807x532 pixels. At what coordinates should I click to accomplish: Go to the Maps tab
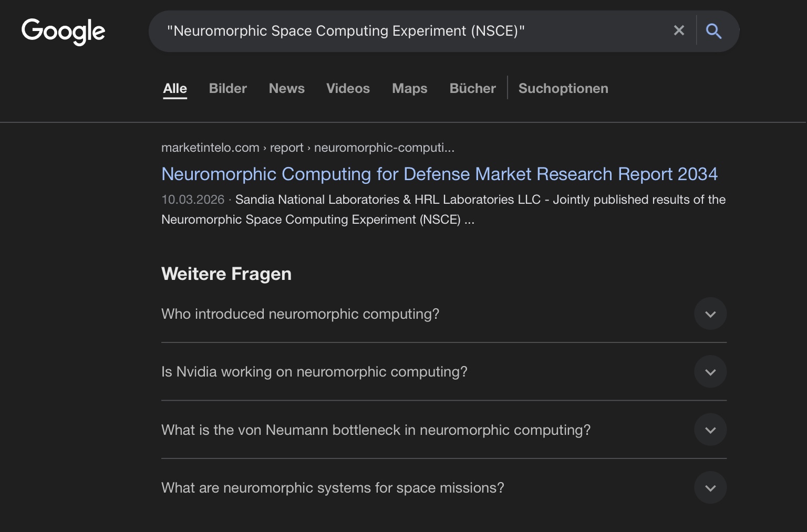click(409, 88)
